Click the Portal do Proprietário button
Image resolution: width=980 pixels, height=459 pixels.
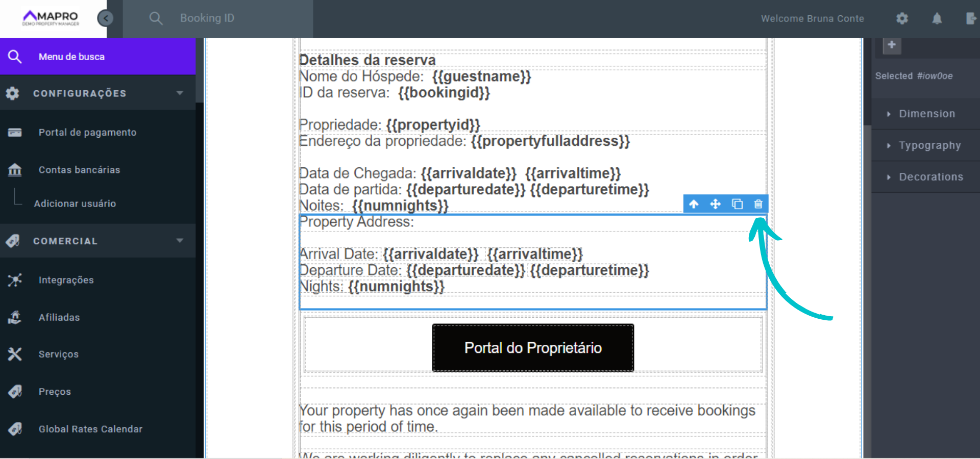pos(533,347)
